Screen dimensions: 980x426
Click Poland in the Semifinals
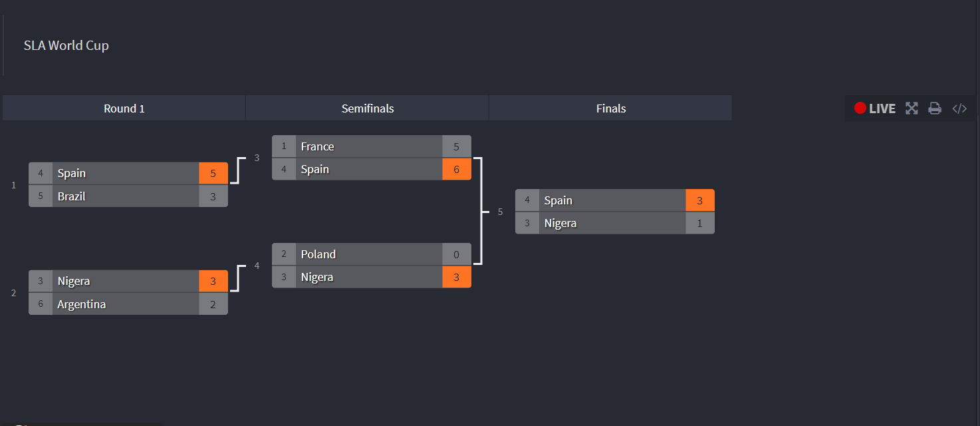tap(318, 254)
